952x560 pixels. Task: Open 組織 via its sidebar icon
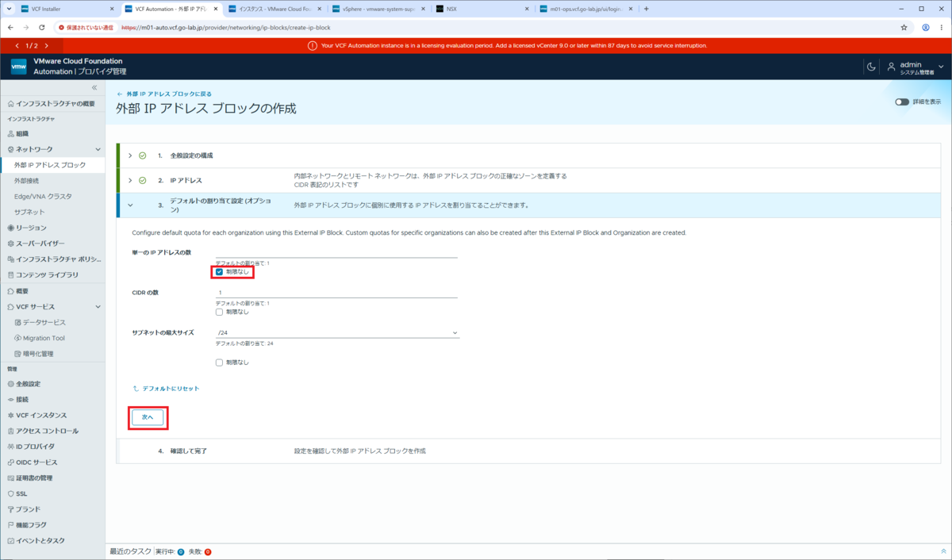(10, 133)
